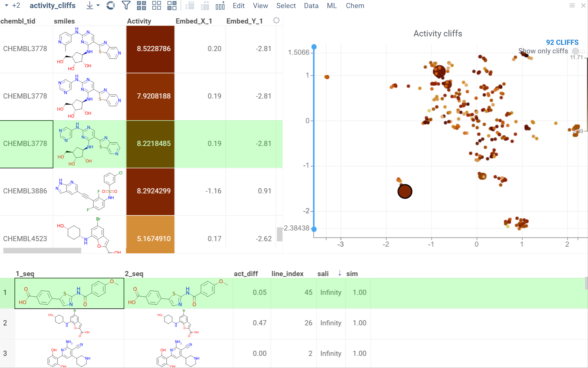This screenshot has height=368, width=588.
Task: Open the Chem menu
Action: tap(355, 6)
